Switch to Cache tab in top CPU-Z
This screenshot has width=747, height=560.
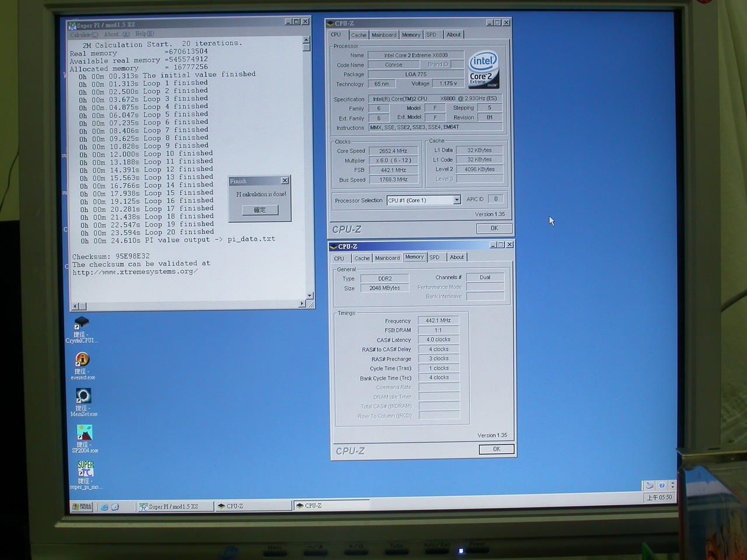coord(358,35)
